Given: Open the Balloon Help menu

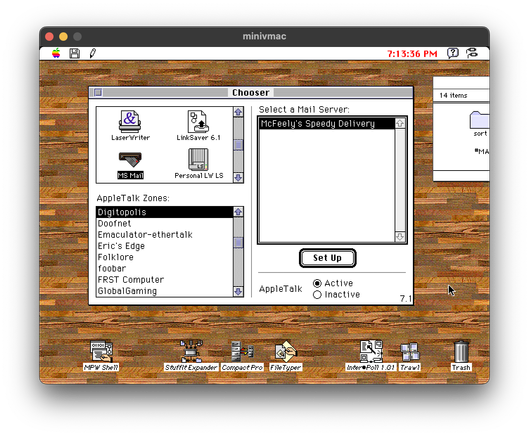Looking at the screenshot, I should (453, 53).
